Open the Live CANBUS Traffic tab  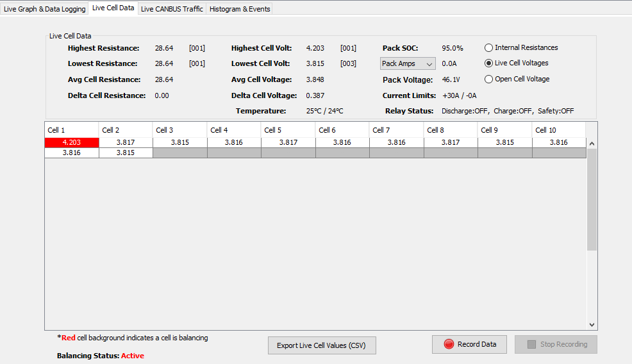coord(172,9)
